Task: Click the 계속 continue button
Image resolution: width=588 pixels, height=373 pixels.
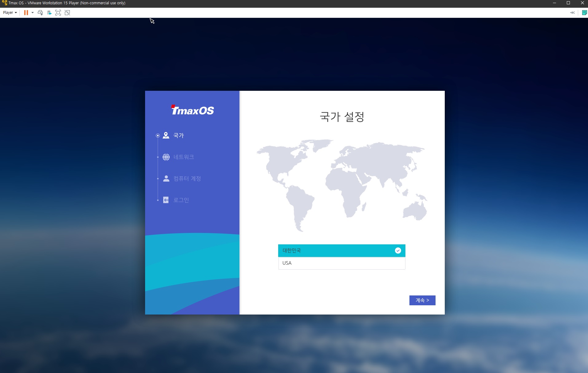Action: click(422, 300)
